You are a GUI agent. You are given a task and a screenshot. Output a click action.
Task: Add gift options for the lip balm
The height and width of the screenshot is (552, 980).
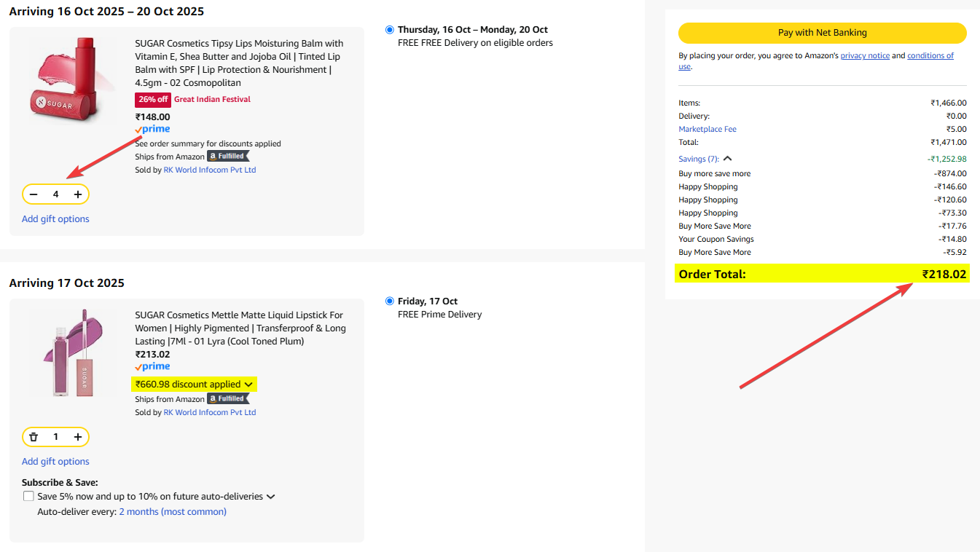[55, 219]
